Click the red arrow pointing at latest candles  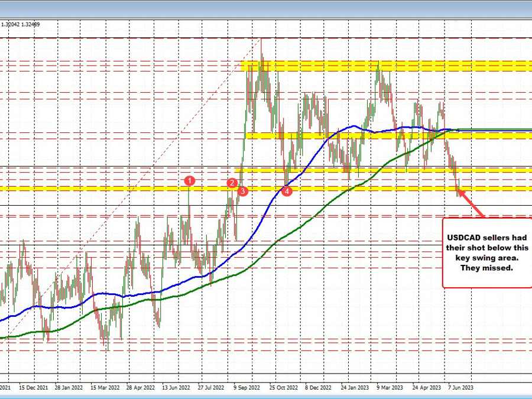(x=473, y=203)
